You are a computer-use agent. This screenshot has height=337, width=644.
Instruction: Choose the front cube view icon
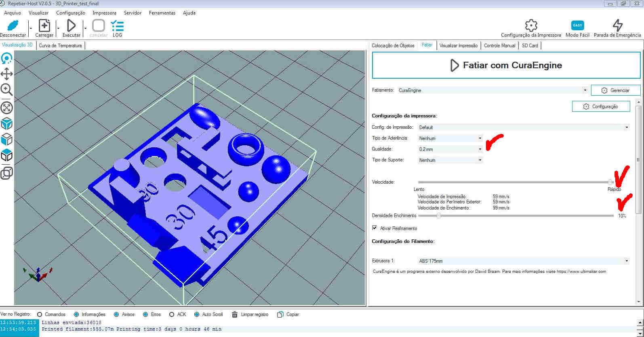[6, 139]
